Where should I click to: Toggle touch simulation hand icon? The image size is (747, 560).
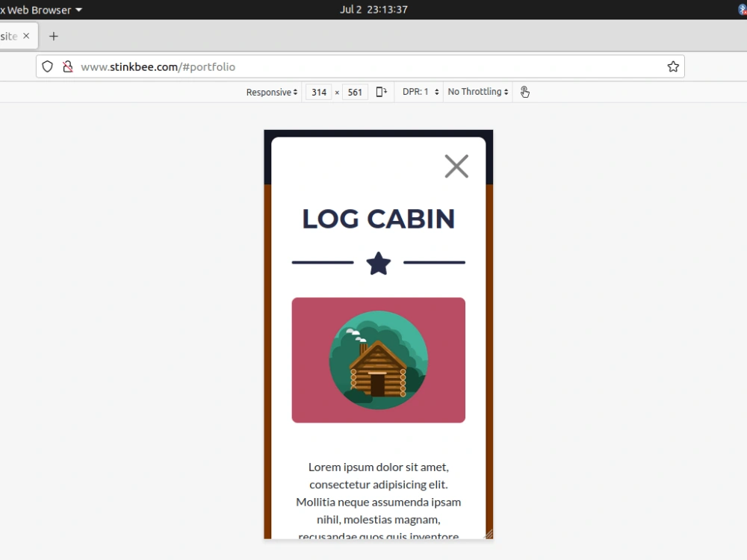point(524,92)
